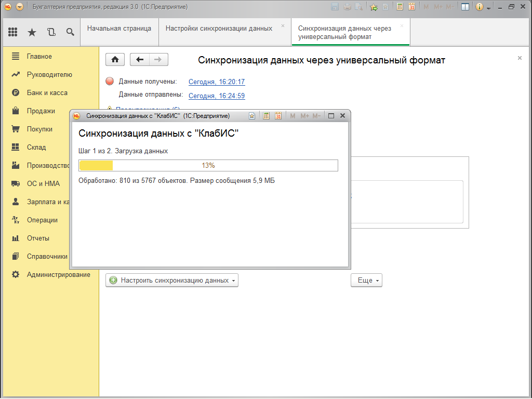Screen dimensions: 532x399
Task: Open the calendar icon in main title bar
Action: tap(411, 7)
